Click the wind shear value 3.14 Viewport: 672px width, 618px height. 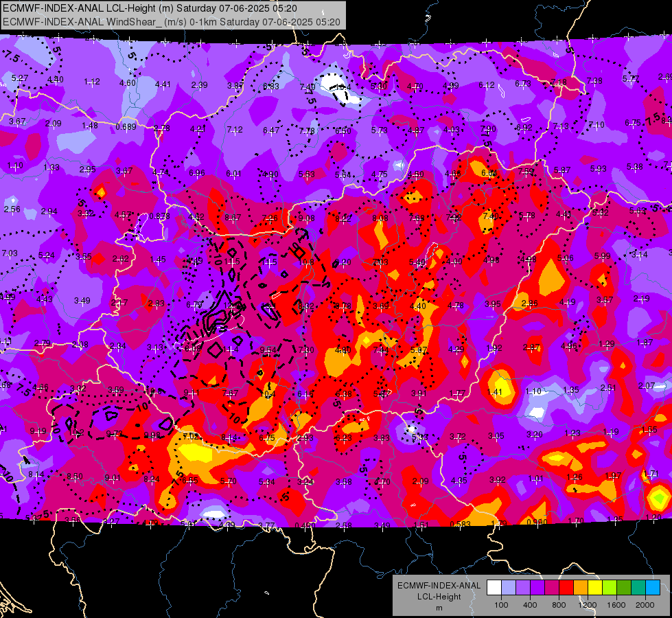640,255
